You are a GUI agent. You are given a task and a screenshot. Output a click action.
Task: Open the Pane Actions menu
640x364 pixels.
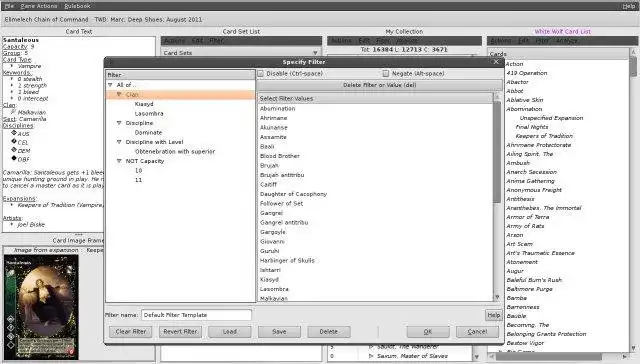(39, 6)
